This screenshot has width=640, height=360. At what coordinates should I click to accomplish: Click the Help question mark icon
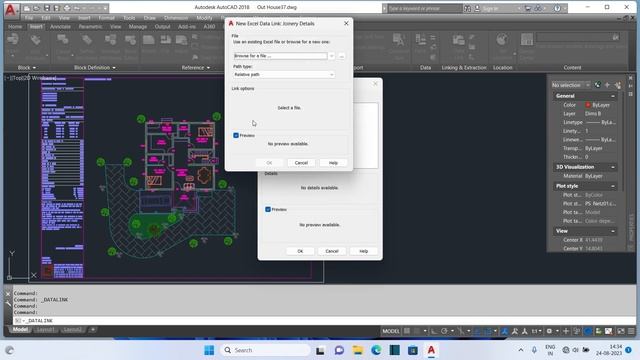[557, 8]
